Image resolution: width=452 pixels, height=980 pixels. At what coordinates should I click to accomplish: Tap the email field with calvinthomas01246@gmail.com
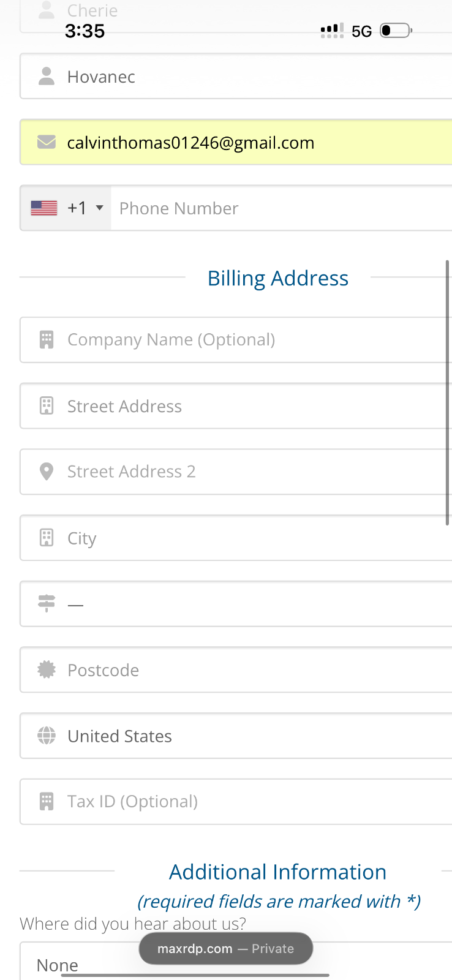point(245,142)
